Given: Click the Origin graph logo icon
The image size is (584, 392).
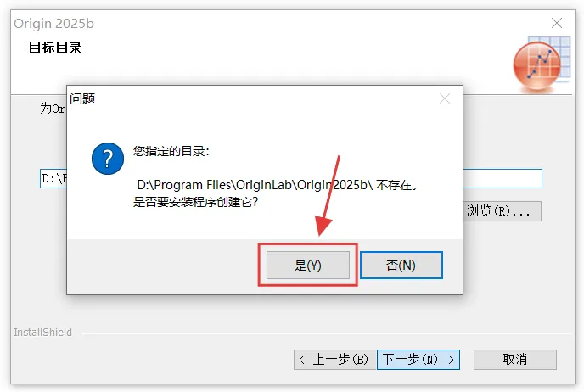Looking at the screenshot, I should (541, 64).
